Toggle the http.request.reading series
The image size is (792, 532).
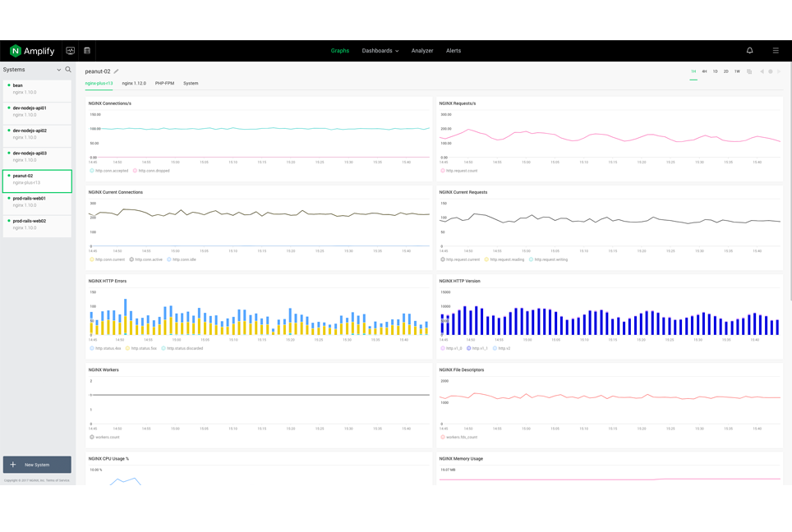504,259
